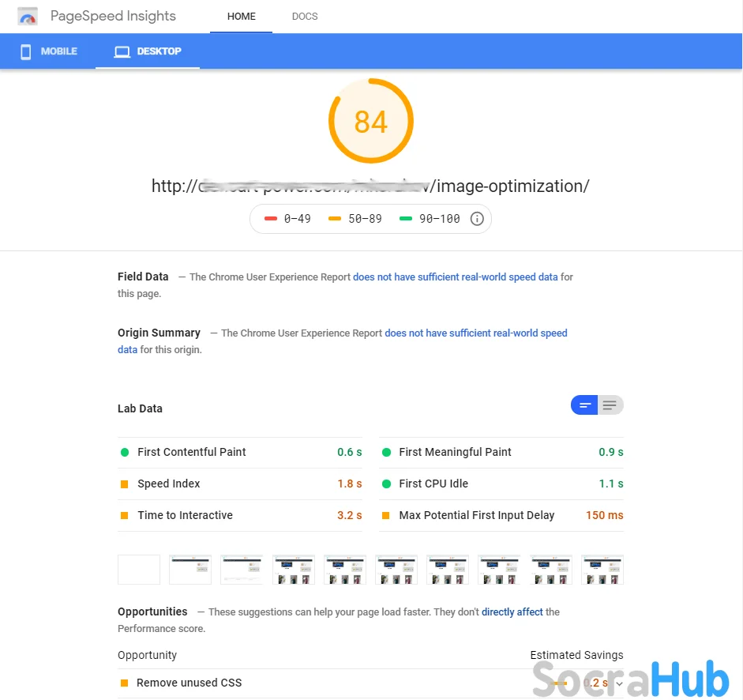Expand the Remove unused CSS opportunity
Screen dimensions: 743x700
619,683
